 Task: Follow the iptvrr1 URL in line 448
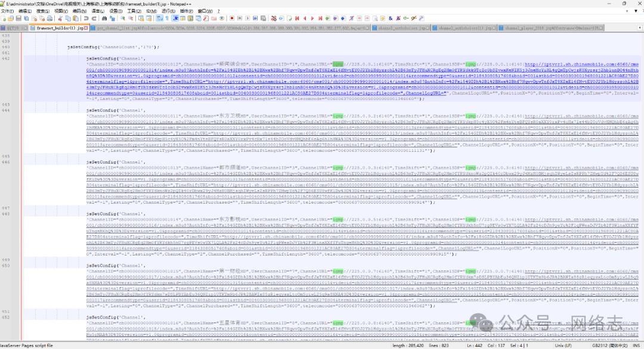[363, 234]
